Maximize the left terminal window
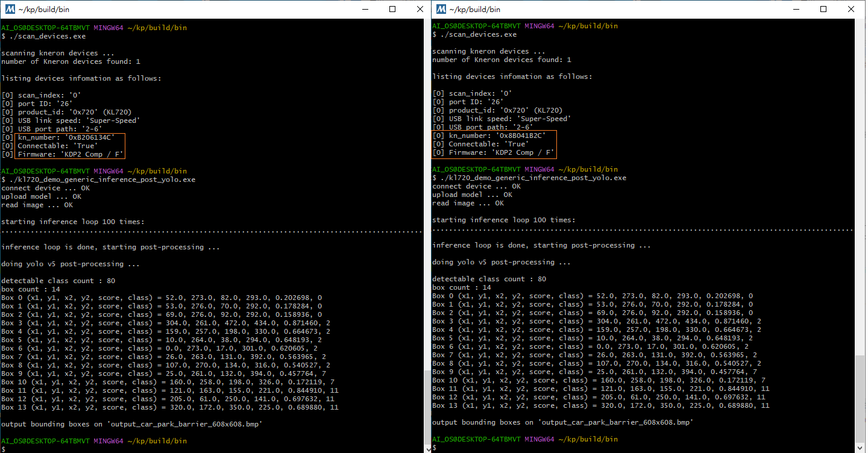Image resolution: width=868 pixels, height=453 pixels. pyautogui.click(x=392, y=9)
